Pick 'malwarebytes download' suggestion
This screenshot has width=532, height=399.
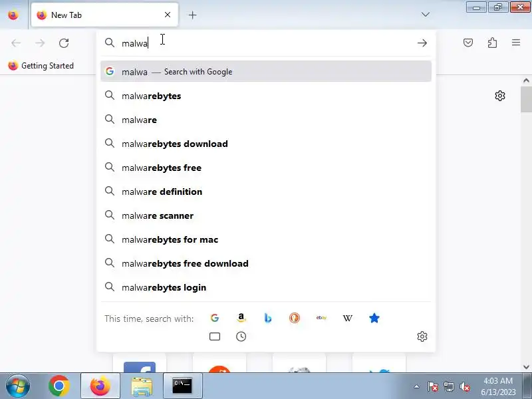click(266, 144)
